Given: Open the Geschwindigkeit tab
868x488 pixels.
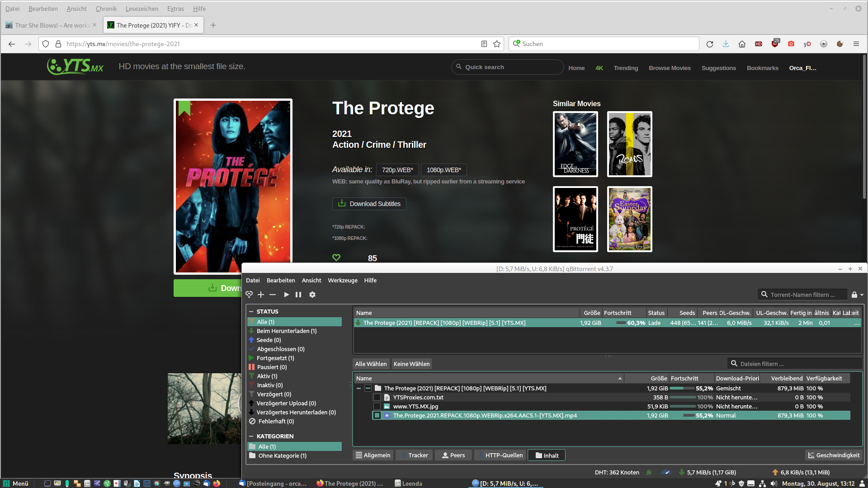Looking at the screenshot, I should point(834,455).
